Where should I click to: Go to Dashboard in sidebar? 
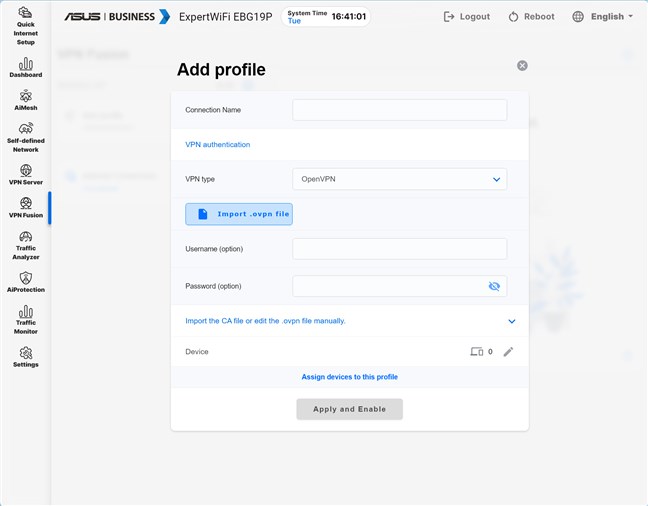click(26, 68)
